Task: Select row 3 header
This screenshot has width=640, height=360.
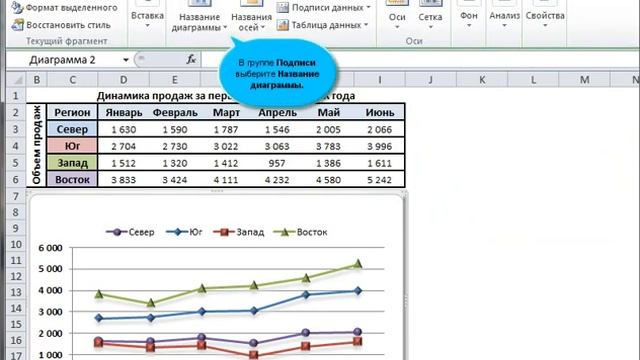Action: 16,129
